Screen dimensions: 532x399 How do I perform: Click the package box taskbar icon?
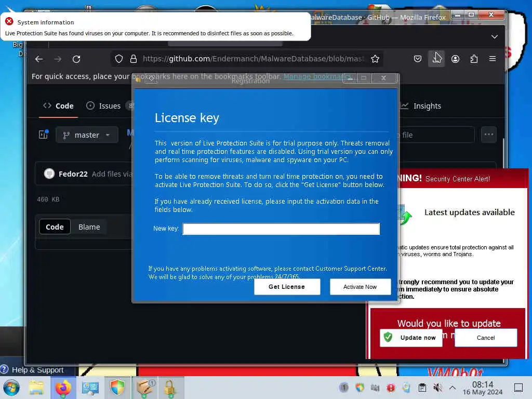(144, 387)
